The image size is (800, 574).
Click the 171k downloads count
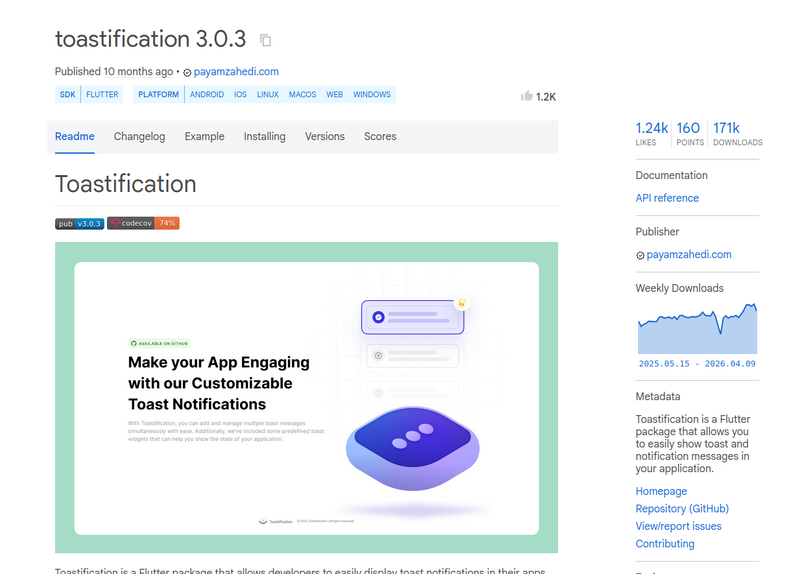[737, 134]
